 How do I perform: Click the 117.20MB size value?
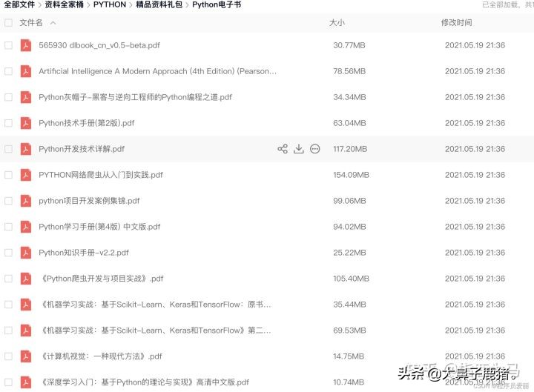point(350,149)
